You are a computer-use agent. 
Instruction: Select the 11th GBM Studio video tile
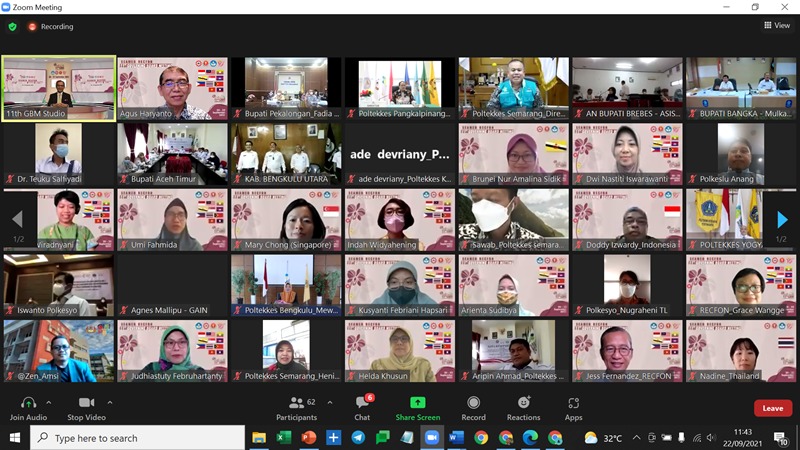(x=59, y=88)
